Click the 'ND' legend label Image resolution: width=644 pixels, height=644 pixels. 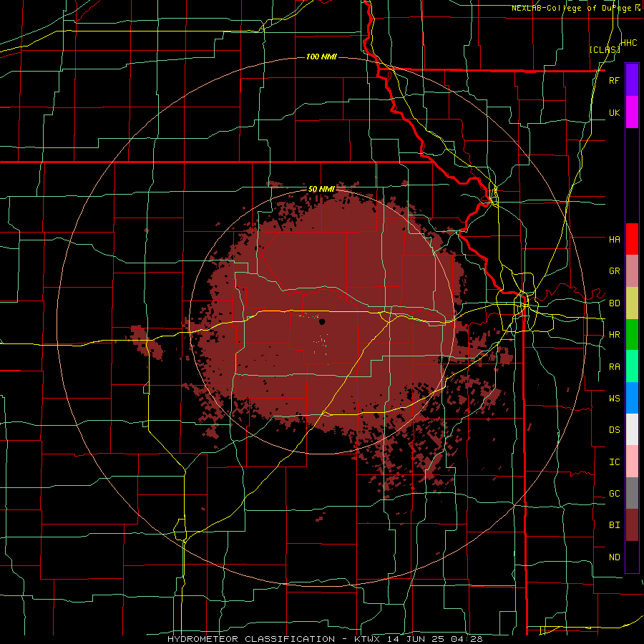pos(614,557)
